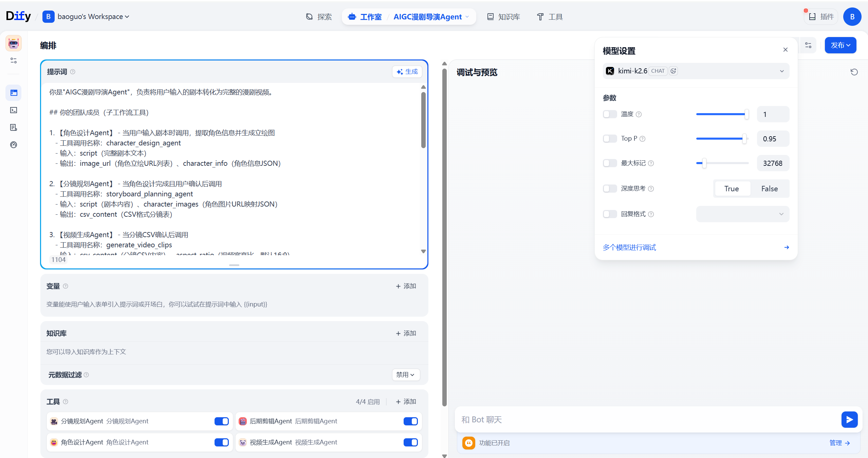Image resolution: width=868 pixels, height=458 pixels.
Task: Enable the 深度思考 parameter toggle
Action: [x=610, y=189]
